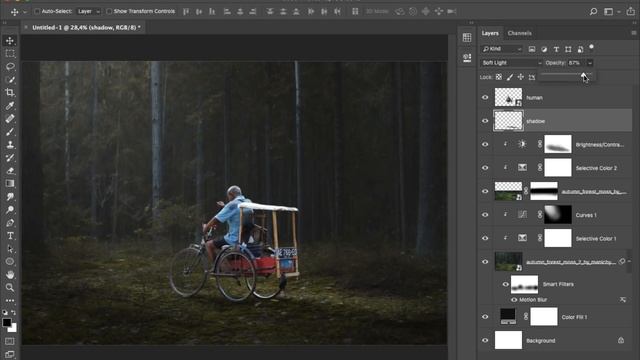Enable the Auto-Select checkbox
The image size is (640, 360).
click(37, 11)
